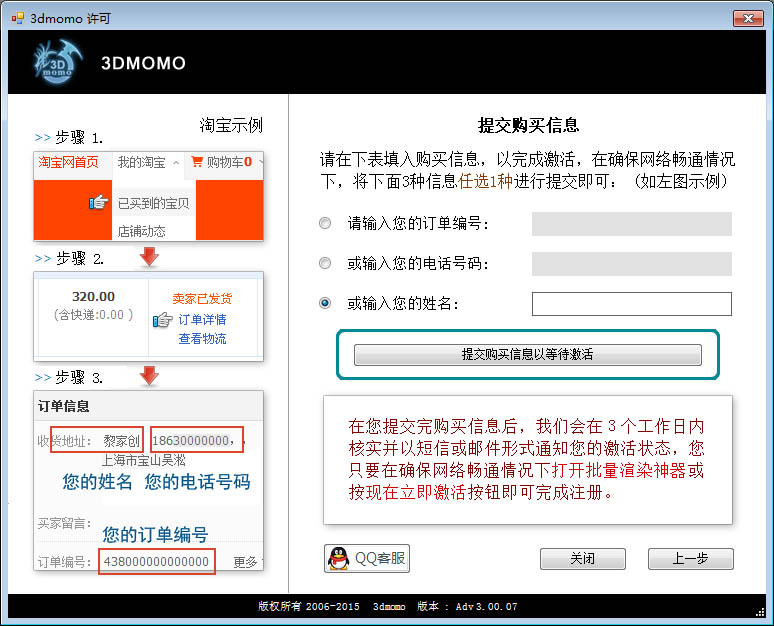Click the step 1 Taobao menu example image
Viewport: 774px width, 626px height.
[149, 196]
